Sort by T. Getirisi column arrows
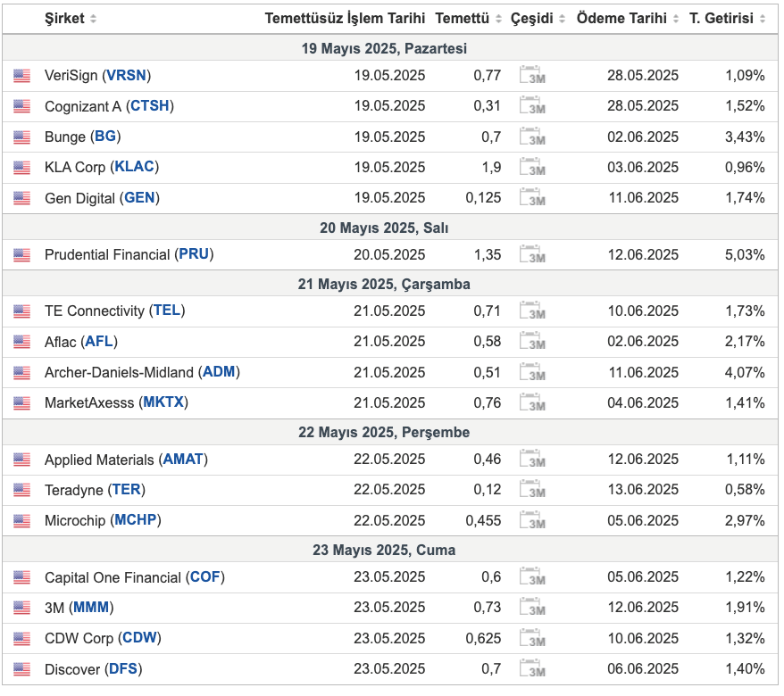 [763, 19]
